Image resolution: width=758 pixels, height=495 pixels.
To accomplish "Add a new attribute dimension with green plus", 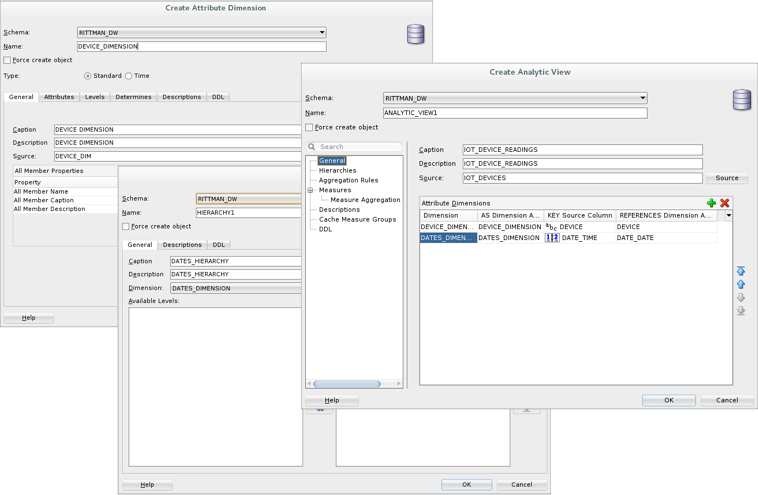I will pos(711,203).
